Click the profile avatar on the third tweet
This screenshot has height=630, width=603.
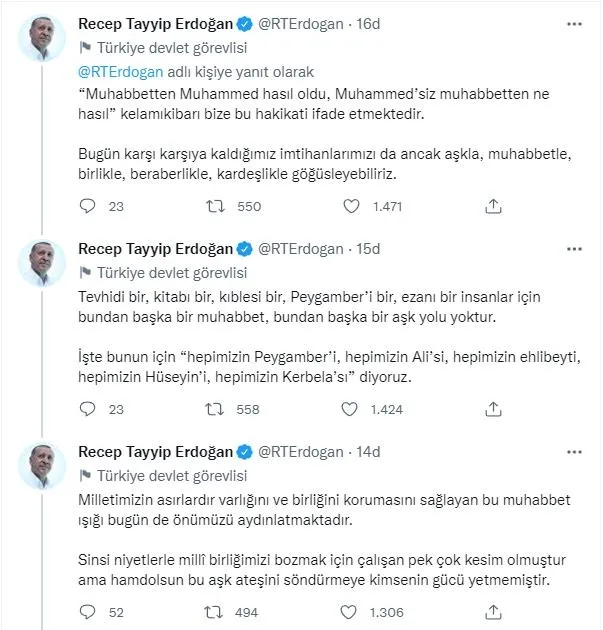tap(42, 465)
